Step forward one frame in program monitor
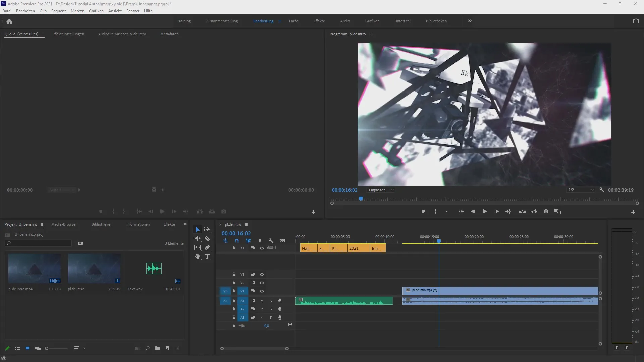This screenshot has height=362, width=644. coord(496,212)
